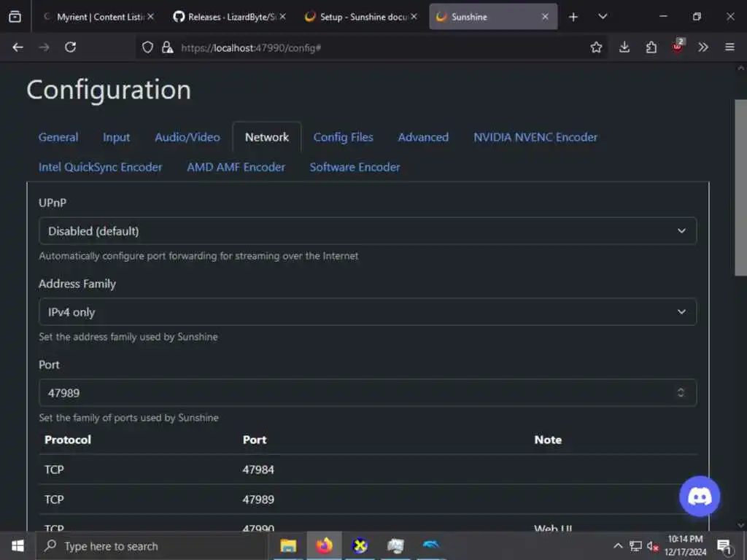The height and width of the screenshot is (560, 747).
Task: Open File Explorer from taskbar
Action: (288, 545)
